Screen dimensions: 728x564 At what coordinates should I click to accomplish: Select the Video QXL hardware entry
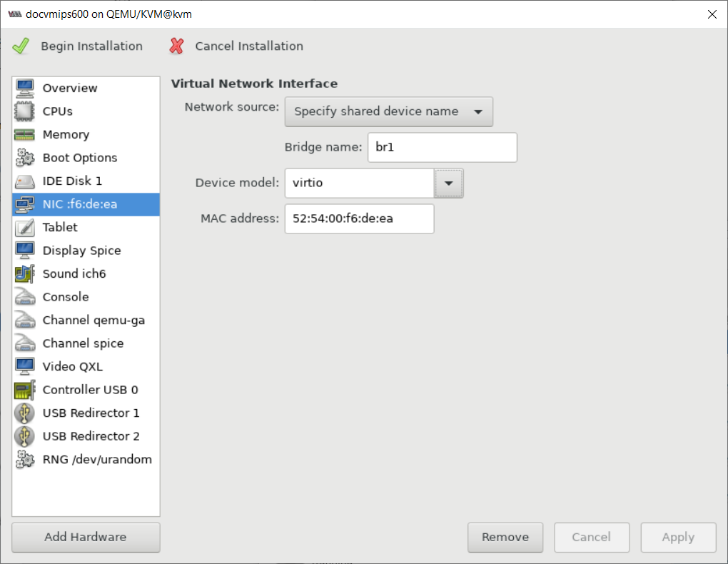click(86, 366)
